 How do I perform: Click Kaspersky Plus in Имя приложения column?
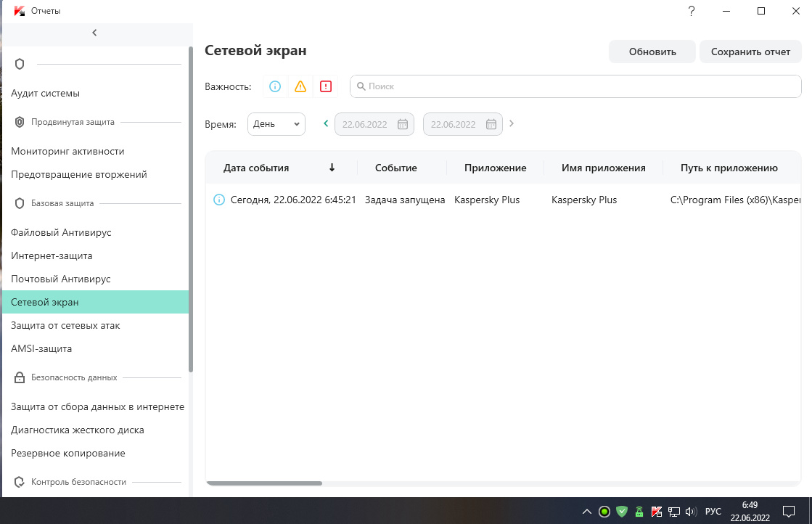584,200
